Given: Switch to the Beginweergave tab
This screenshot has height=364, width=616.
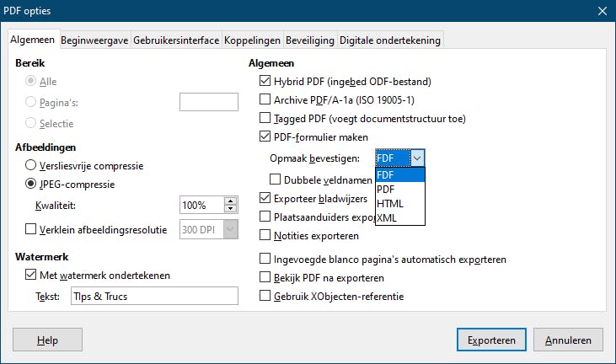Looking at the screenshot, I should 94,40.
